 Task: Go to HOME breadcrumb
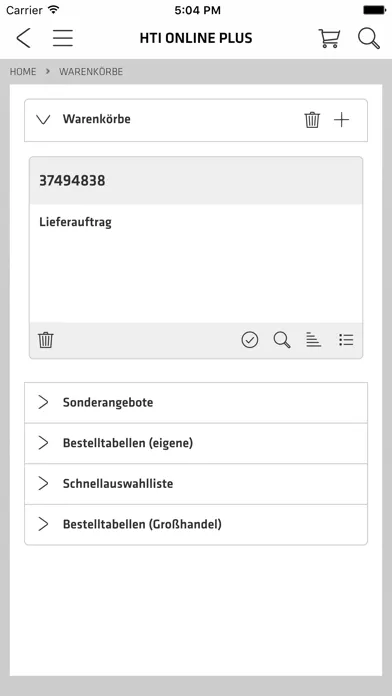tap(23, 71)
